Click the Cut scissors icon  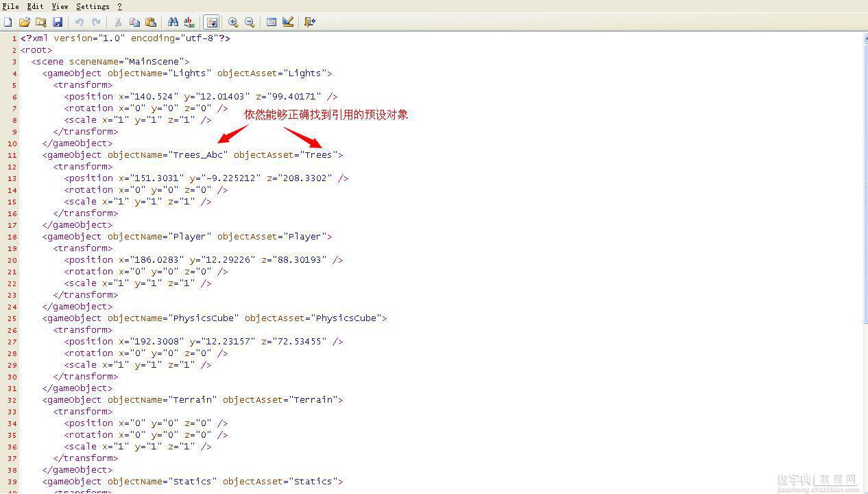[118, 22]
